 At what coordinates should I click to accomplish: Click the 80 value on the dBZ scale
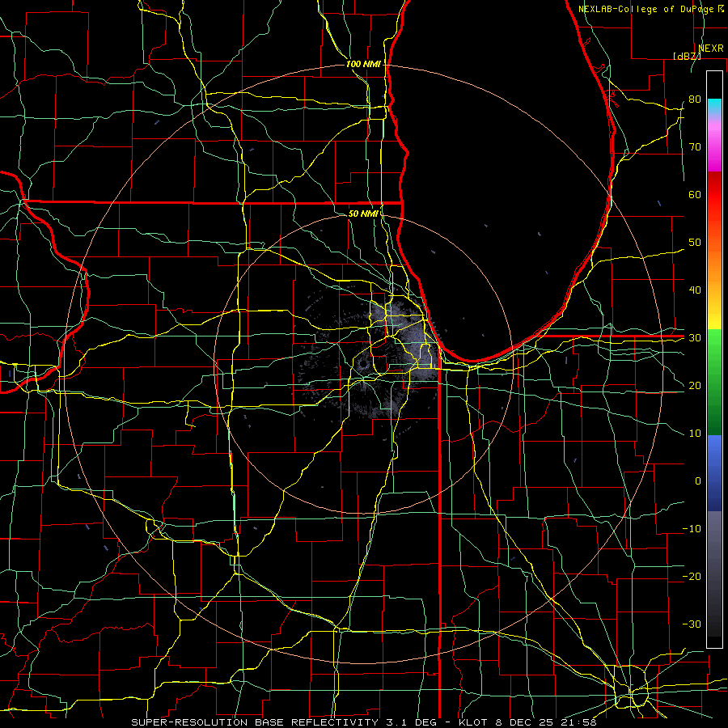[x=695, y=99]
